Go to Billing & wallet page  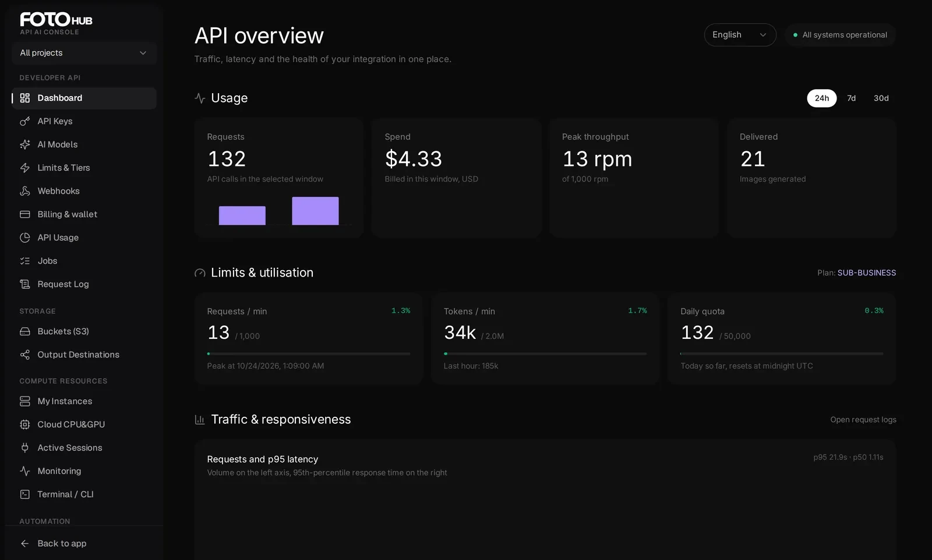[84, 214]
